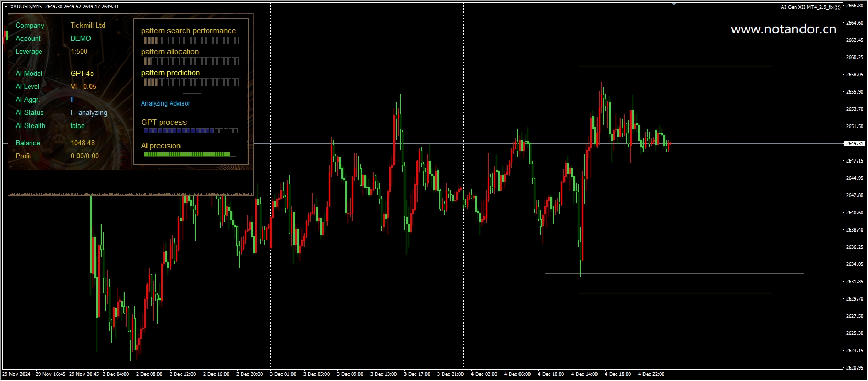Click the GPT-4o AI Model value

[82, 74]
